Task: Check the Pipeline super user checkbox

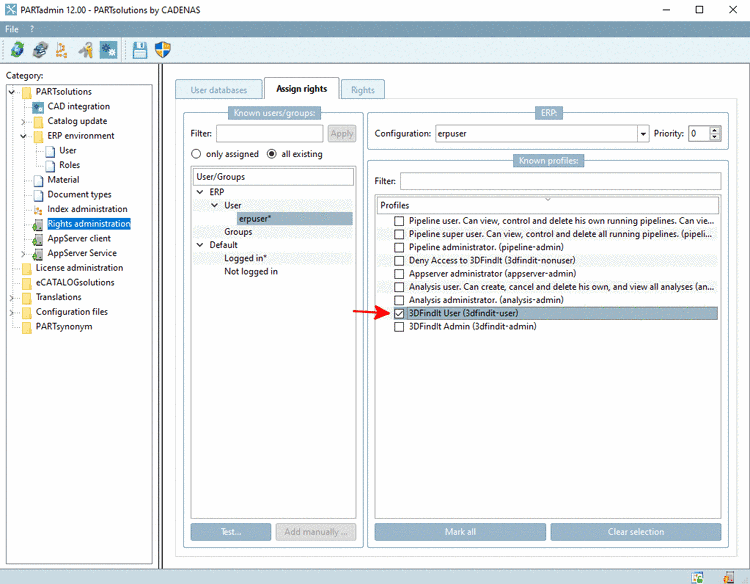Action: (399, 234)
